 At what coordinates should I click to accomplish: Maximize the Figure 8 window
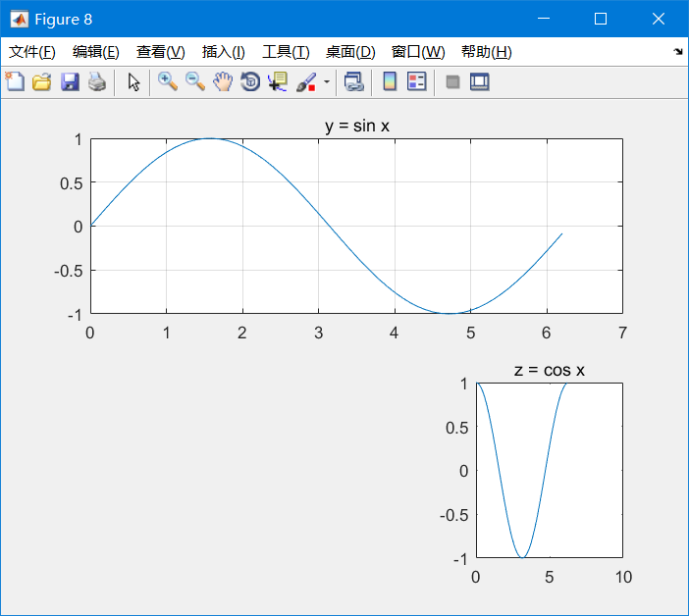tap(601, 19)
